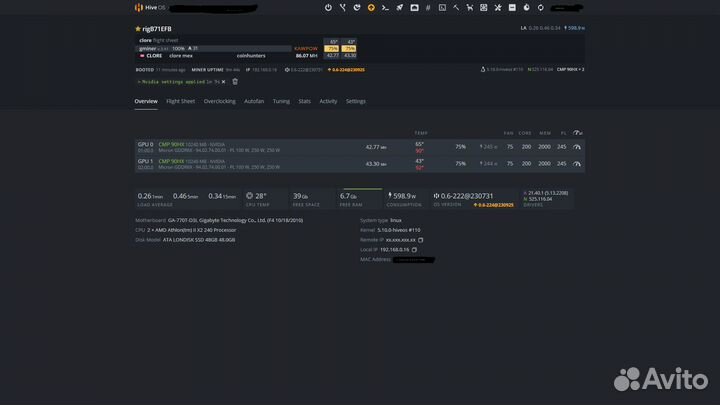The width and height of the screenshot is (720, 405).
Task: Open the speedometer overclock icon for GPU 1
Action: click(577, 163)
